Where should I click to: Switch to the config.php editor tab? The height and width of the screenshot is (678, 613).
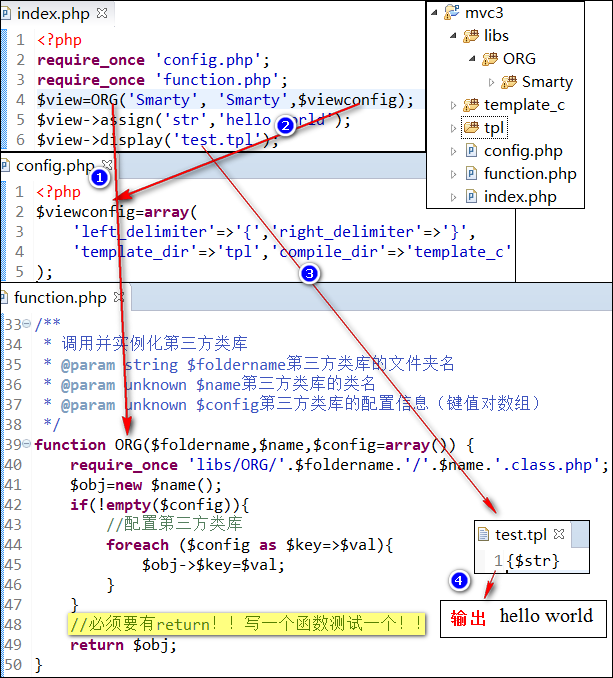(55, 166)
